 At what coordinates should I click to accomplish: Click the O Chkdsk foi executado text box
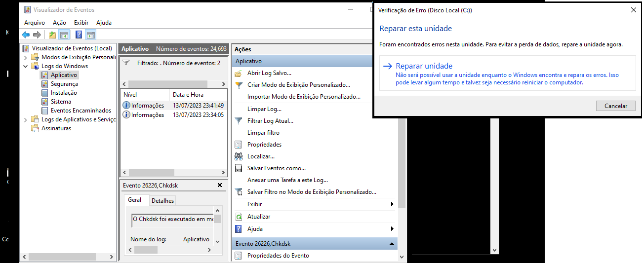point(173,219)
